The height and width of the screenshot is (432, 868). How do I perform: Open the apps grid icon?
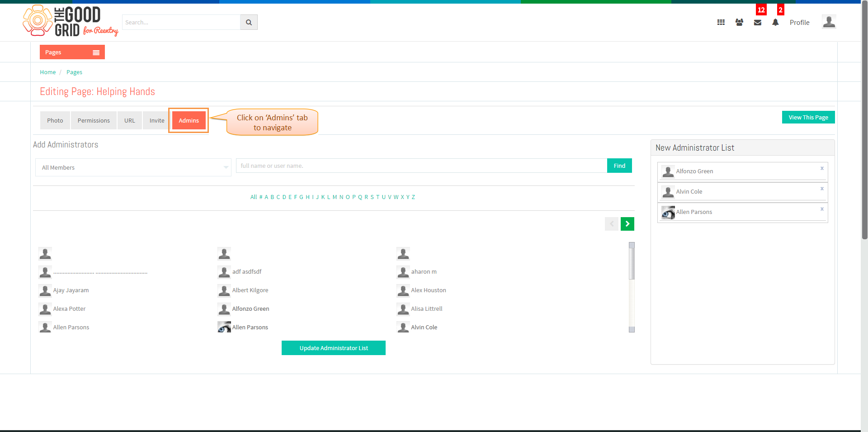721,22
